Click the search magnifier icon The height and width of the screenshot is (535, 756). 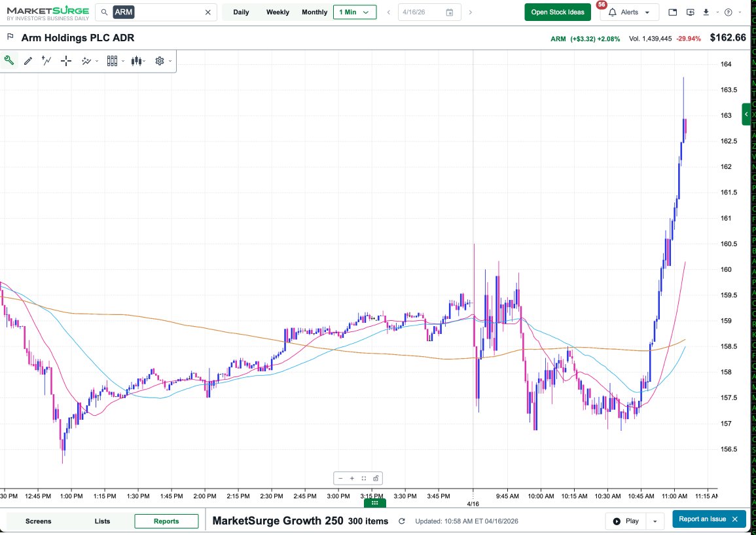104,12
